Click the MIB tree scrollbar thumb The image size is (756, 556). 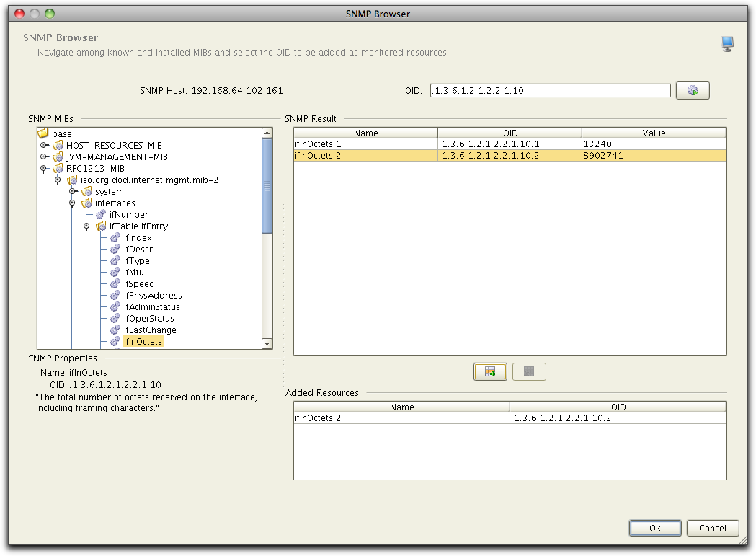(x=267, y=186)
